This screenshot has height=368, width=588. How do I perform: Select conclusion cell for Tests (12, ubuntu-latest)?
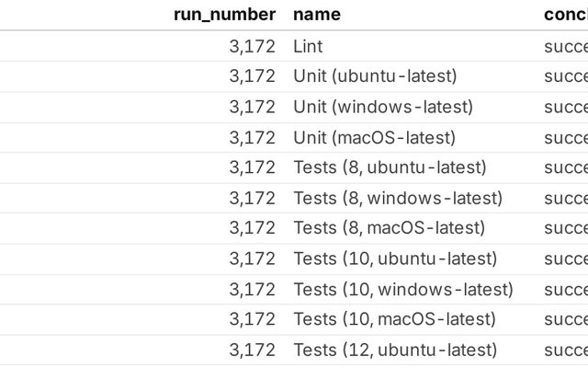click(565, 350)
